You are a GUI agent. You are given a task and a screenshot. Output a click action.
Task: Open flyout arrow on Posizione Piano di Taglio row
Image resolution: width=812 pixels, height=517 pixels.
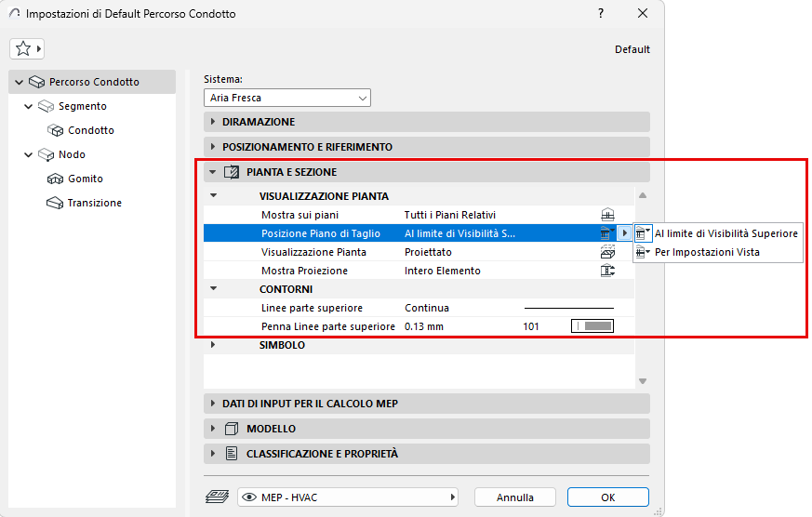(x=624, y=233)
